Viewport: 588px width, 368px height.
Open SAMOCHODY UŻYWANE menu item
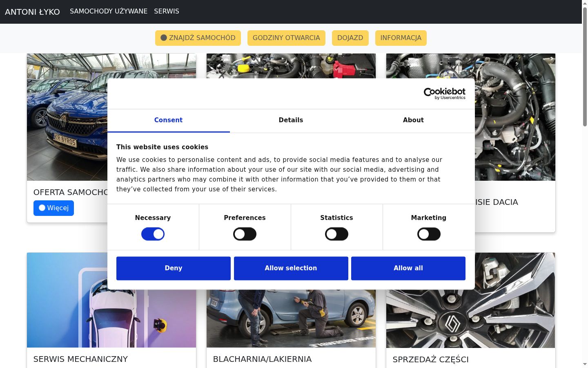(109, 11)
